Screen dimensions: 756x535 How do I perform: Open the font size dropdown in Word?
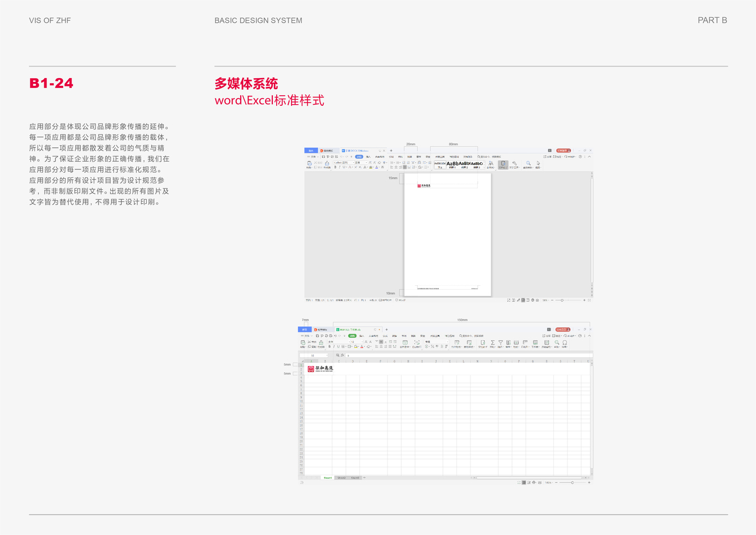366,162
